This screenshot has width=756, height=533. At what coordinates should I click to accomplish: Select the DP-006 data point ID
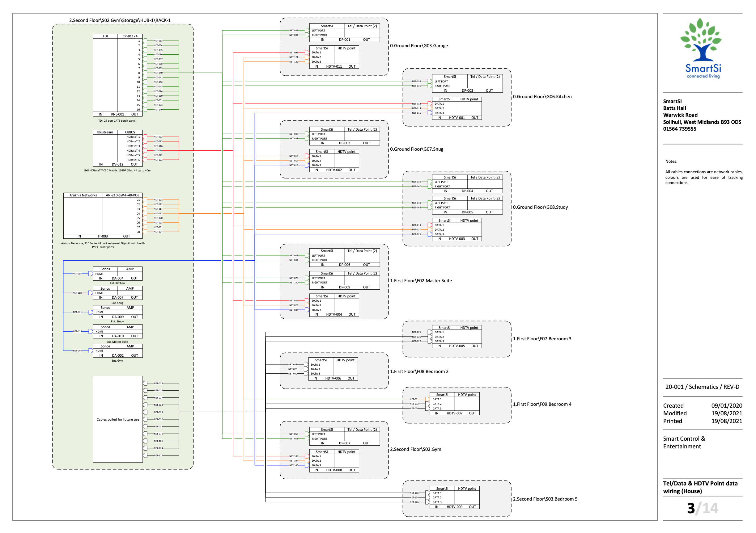(345, 265)
